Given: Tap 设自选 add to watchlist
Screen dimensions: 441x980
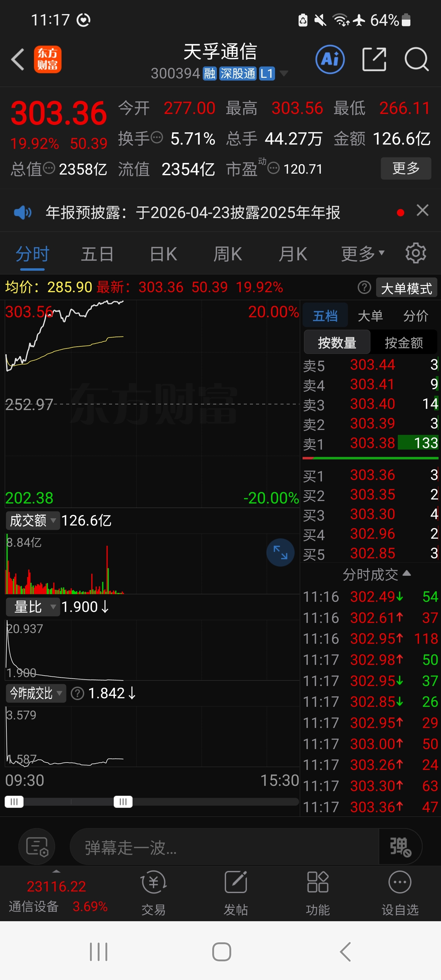Looking at the screenshot, I should click(400, 894).
